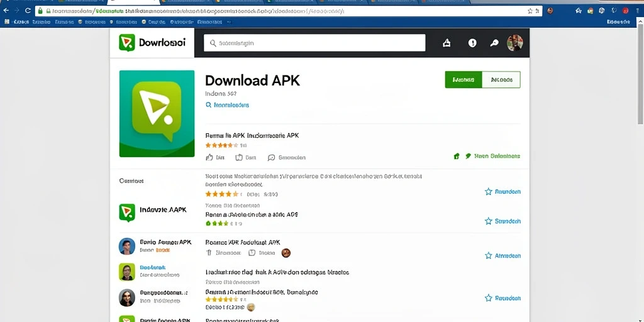644x322 pixels.
Task: Click the small tan avatar below yellow stars
Action: point(251,307)
